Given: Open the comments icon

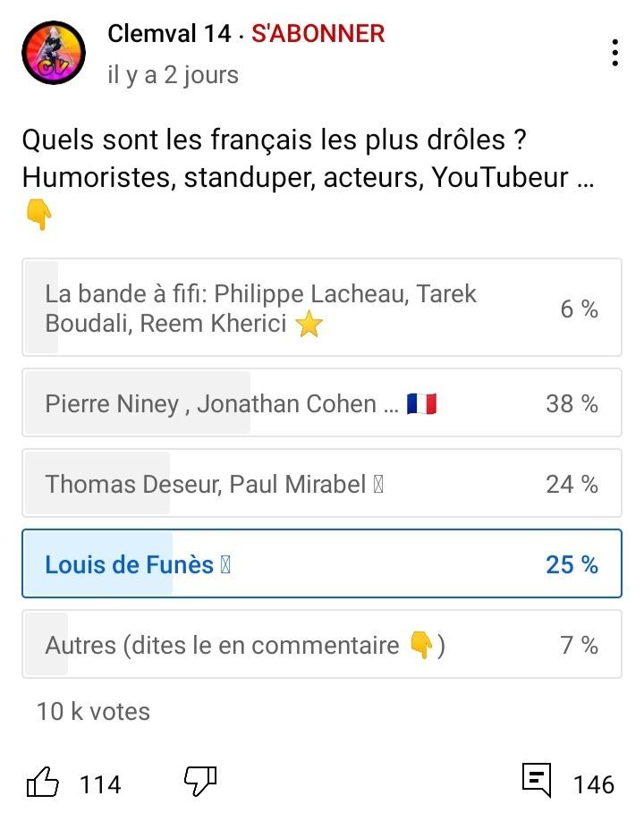Looking at the screenshot, I should [x=537, y=780].
